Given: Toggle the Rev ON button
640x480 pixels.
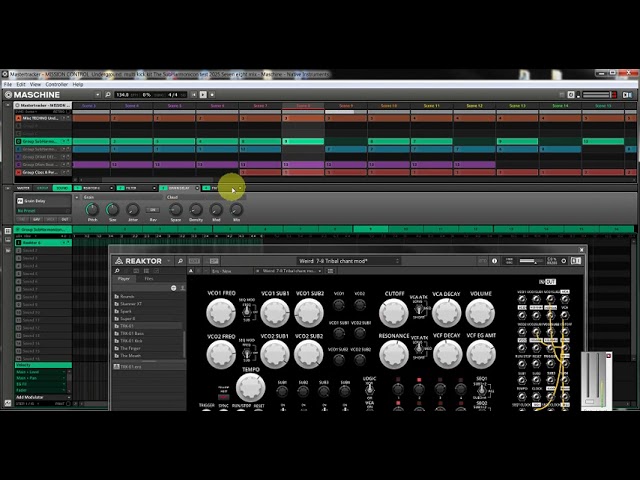Looking at the screenshot, I should pos(153,210).
